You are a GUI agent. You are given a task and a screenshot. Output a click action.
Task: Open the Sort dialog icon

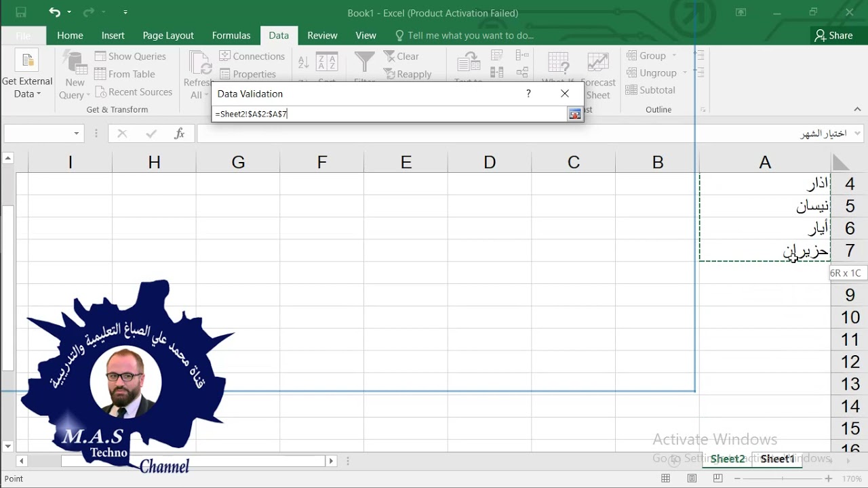(x=327, y=63)
